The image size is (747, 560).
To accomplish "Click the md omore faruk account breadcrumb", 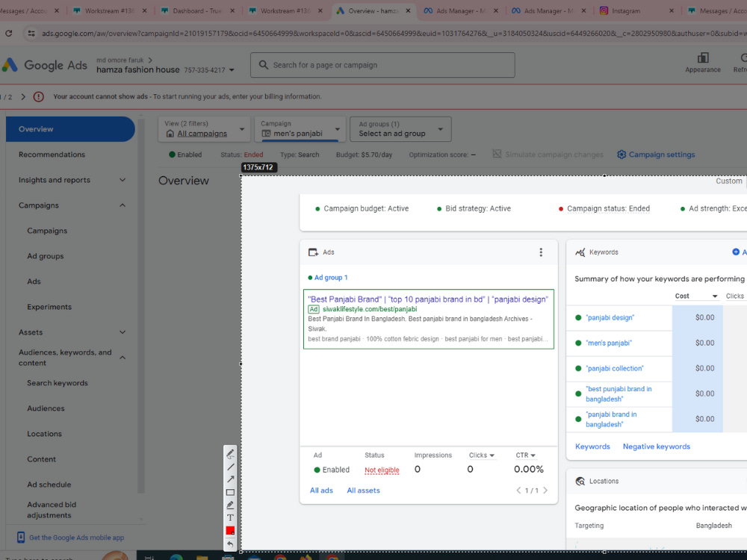I will click(x=120, y=60).
